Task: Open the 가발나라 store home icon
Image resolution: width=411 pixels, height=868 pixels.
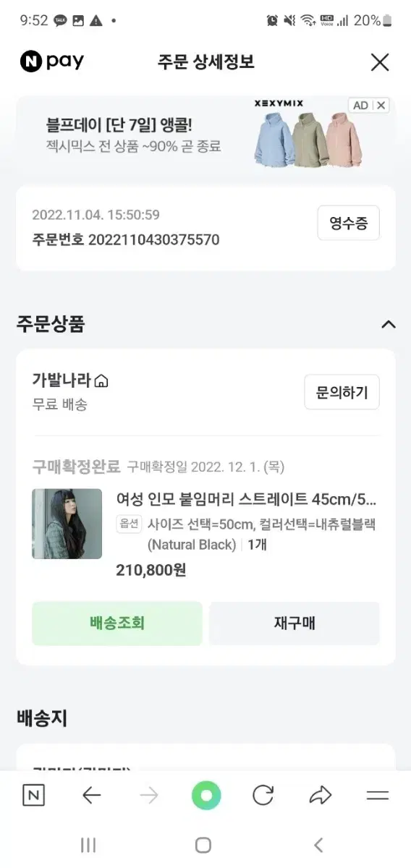Action: click(x=101, y=381)
